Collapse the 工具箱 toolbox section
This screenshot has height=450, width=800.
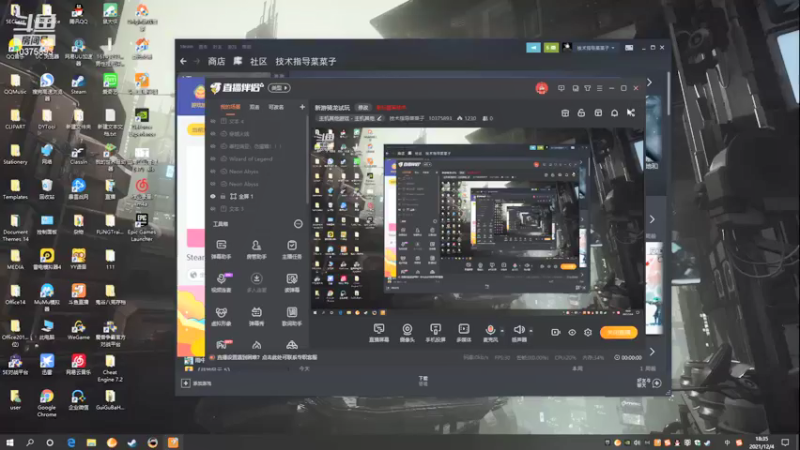pyautogui.click(x=298, y=223)
